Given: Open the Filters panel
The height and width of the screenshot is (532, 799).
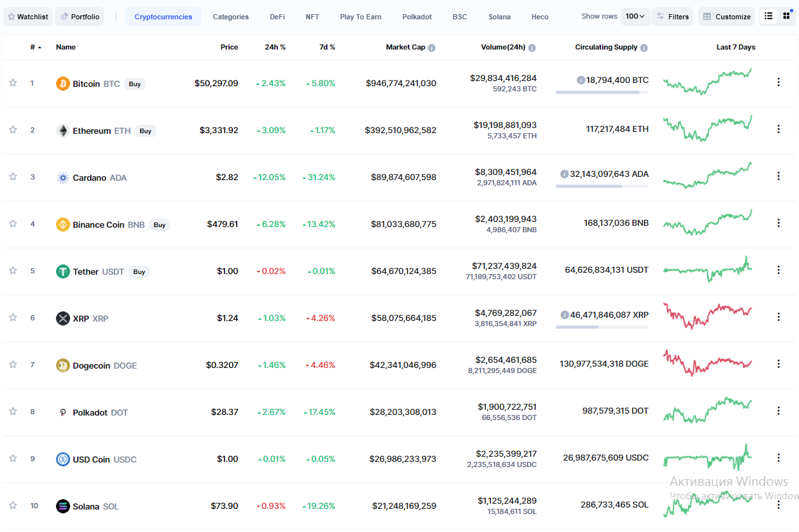Looking at the screenshot, I should [672, 17].
